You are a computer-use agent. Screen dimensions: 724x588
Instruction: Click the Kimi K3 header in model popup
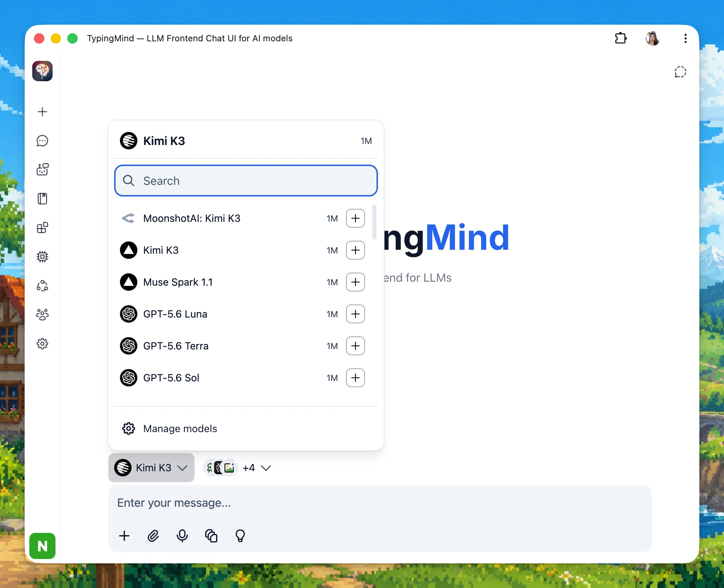pyautogui.click(x=246, y=141)
